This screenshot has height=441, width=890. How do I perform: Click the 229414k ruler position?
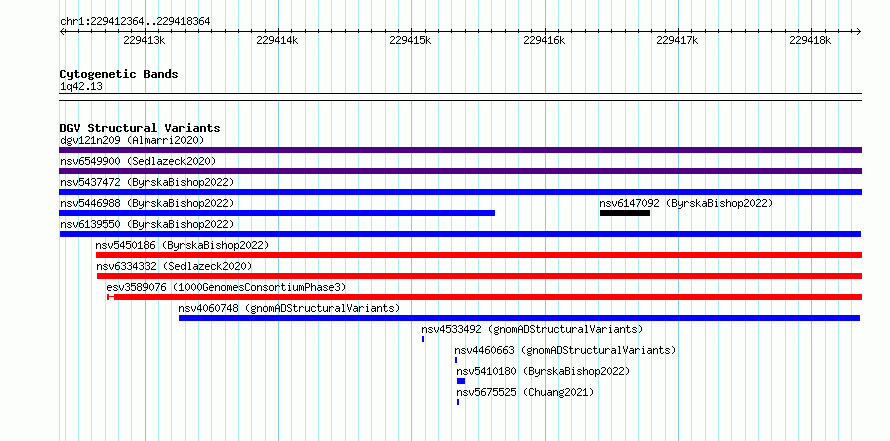click(x=277, y=40)
